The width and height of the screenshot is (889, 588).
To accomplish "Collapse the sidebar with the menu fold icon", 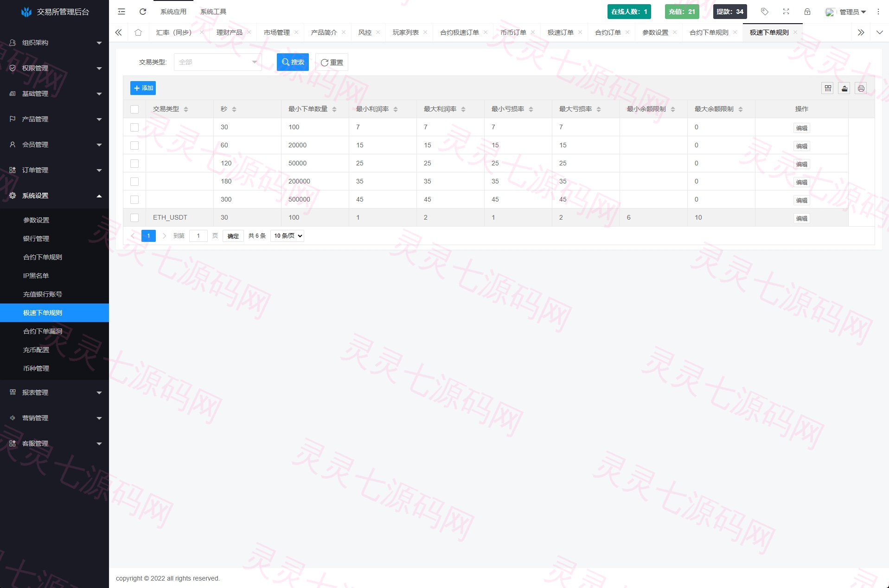I will pos(122,12).
